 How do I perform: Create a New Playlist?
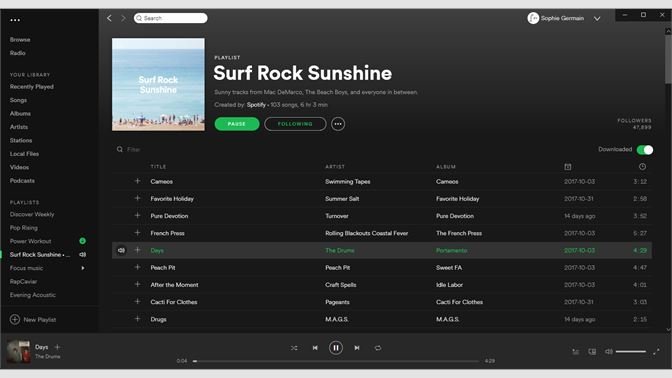click(x=33, y=320)
